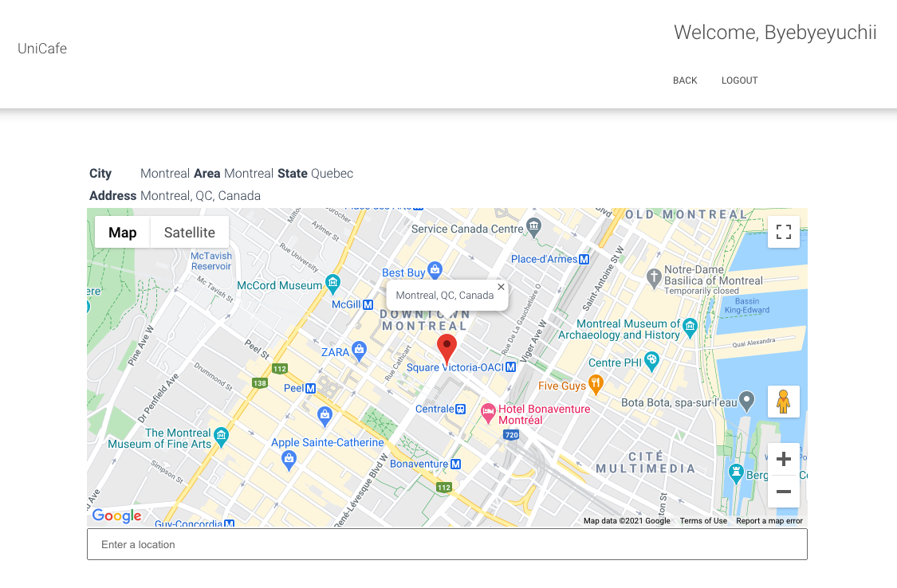897x588 pixels.
Task: Close the Montreal, QC, Canada info window
Action: coord(502,287)
